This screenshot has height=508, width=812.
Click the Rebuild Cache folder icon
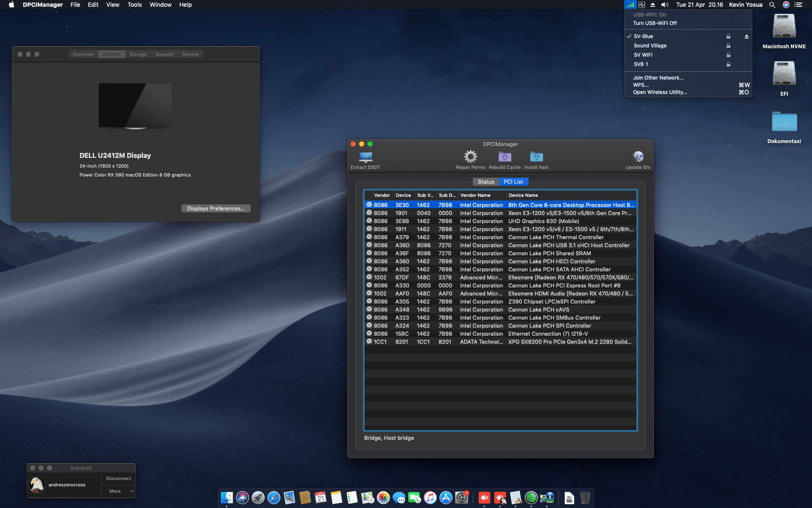tap(505, 157)
